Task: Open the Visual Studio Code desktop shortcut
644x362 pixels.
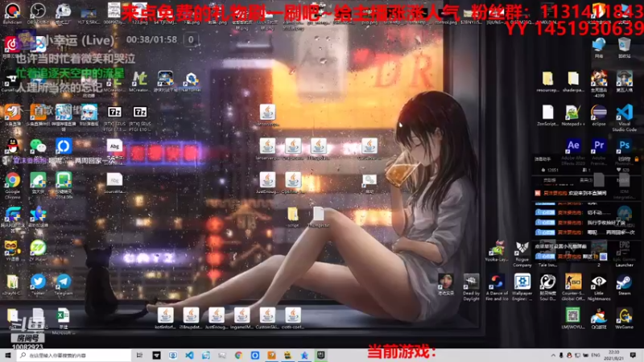Action: tap(625, 117)
